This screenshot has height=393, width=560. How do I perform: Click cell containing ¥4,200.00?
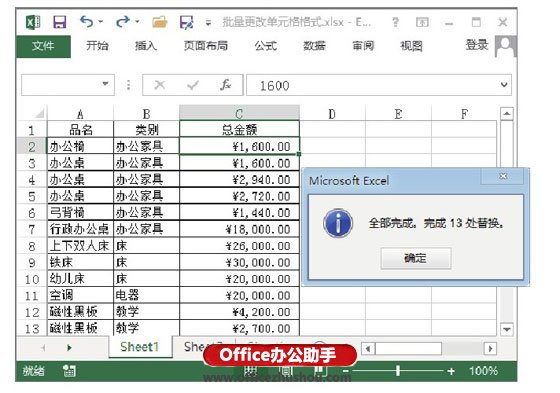(x=239, y=312)
